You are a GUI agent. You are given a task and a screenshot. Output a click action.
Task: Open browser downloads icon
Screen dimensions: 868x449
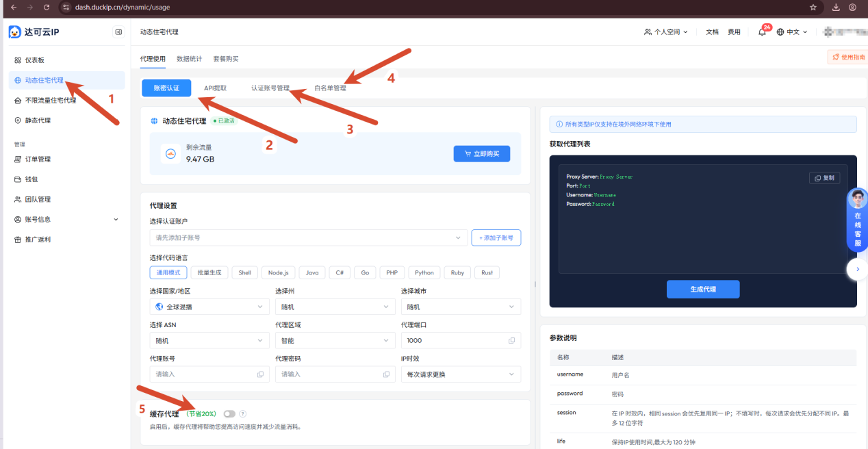point(836,7)
